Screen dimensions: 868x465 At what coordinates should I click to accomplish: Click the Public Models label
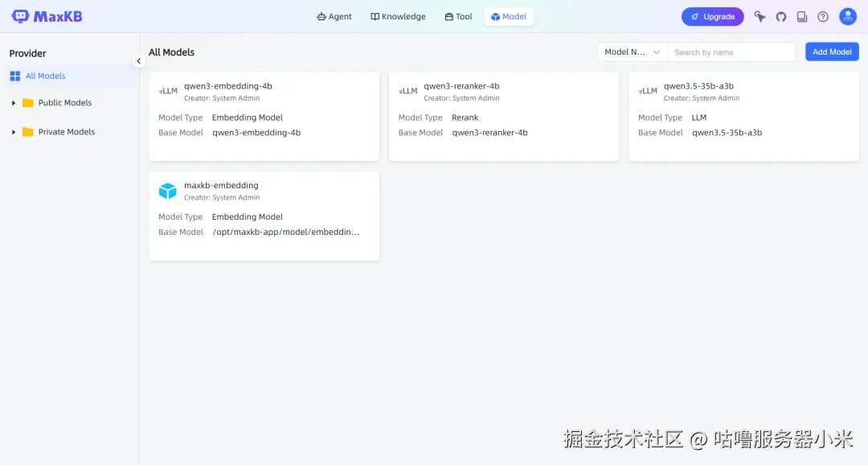pyautogui.click(x=65, y=103)
